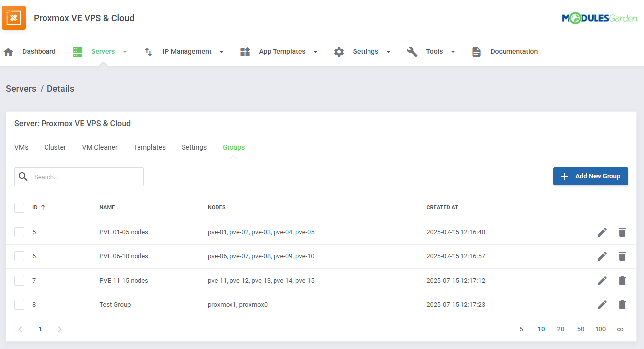
Task: Check the select-all checkbox in table header
Action: 19,207
